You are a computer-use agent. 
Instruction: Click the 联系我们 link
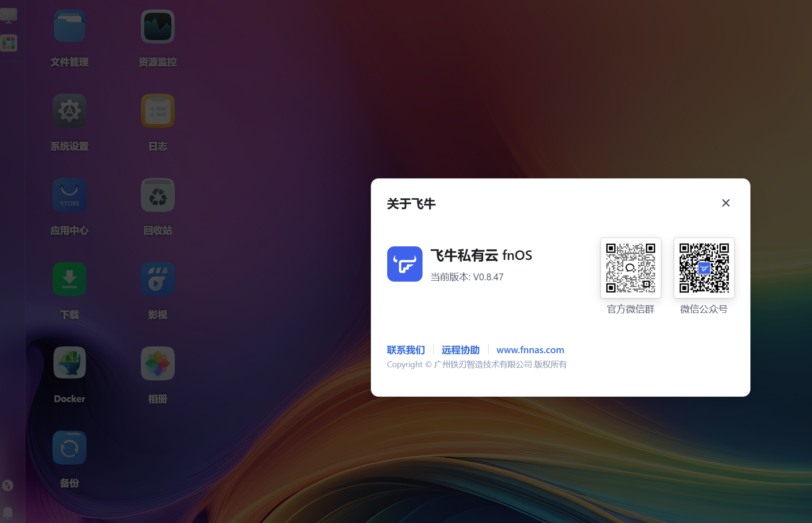(x=406, y=350)
